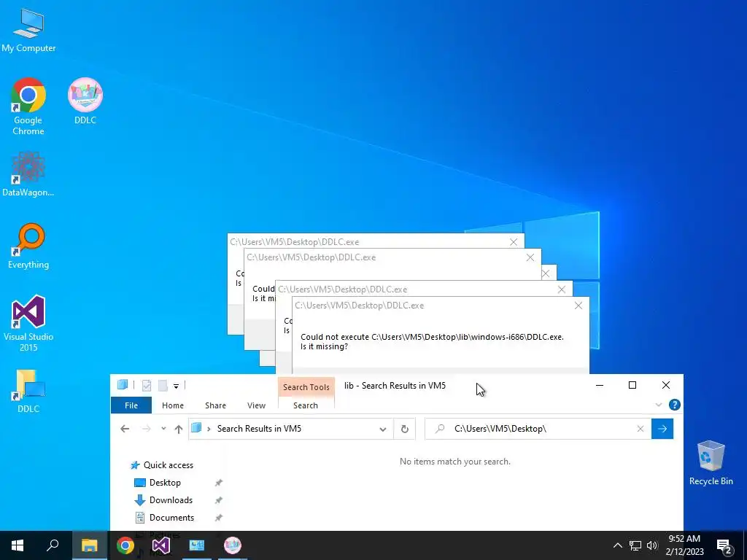The height and width of the screenshot is (560, 747).
Task: Open the network status tray icon
Action: click(x=635, y=545)
